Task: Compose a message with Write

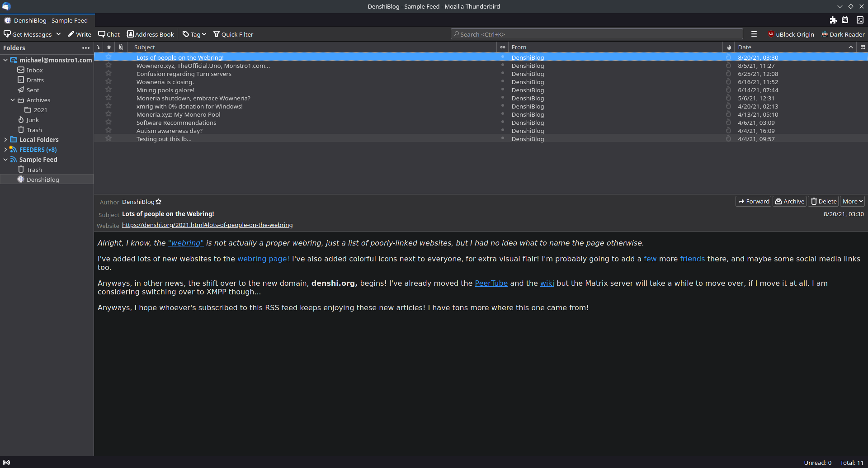Action: pyautogui.click(x=80, y=34)
